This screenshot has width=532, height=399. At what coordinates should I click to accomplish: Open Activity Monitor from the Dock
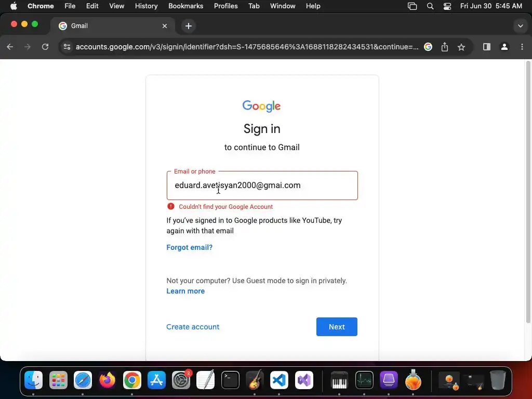(x=364, y=380)
